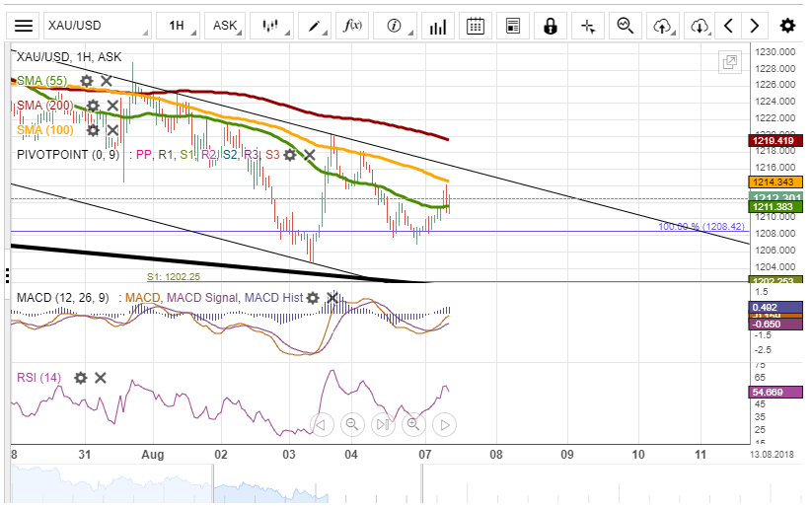The width and height of the screenshot is (812, 508).
Task: Click the magnifier zoom chart tool
Action: (x=626, y=26)
